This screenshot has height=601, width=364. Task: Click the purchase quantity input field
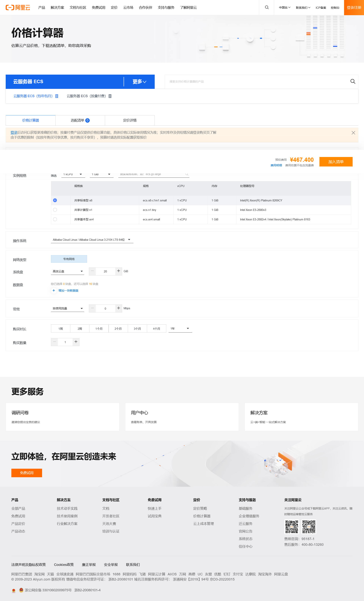point(65,342)
